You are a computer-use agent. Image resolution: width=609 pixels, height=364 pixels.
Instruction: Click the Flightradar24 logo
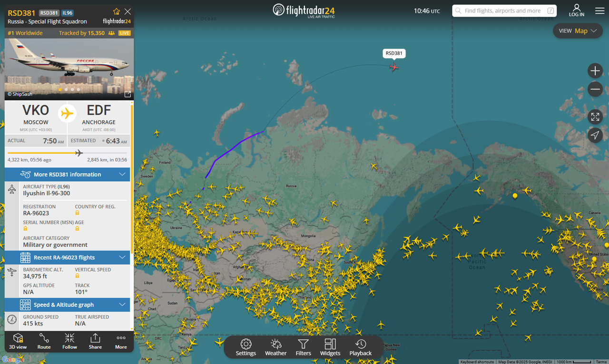(304, 10)
